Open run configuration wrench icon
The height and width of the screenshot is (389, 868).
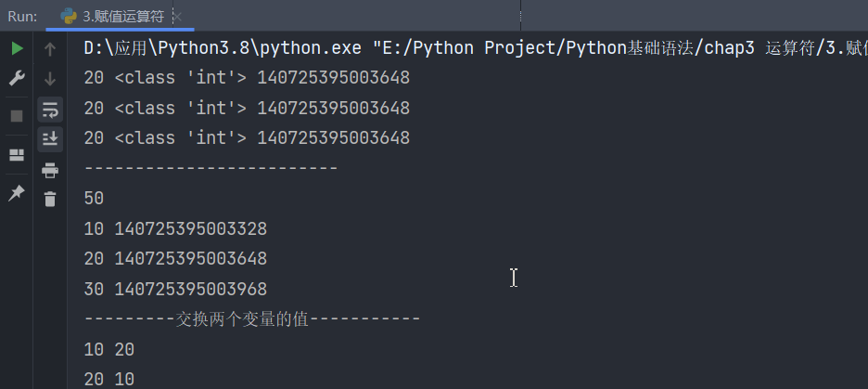pos(18,79)
